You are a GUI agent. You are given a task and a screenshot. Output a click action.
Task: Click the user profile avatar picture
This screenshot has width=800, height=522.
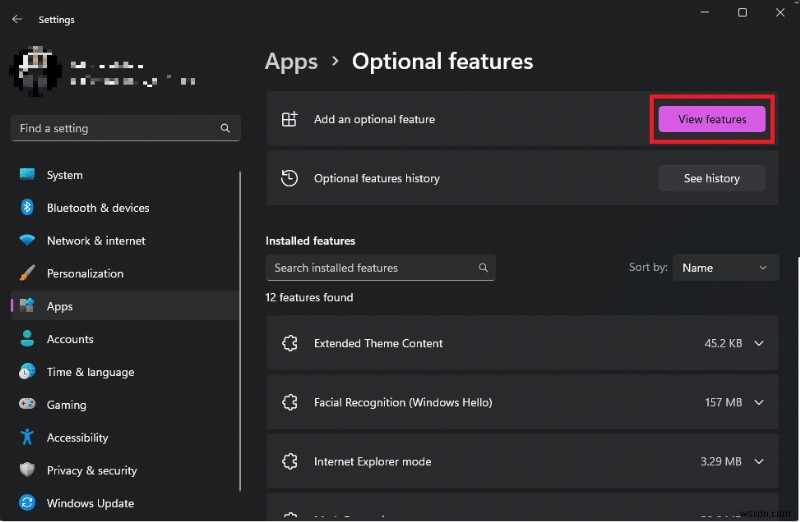pos(35,70)
